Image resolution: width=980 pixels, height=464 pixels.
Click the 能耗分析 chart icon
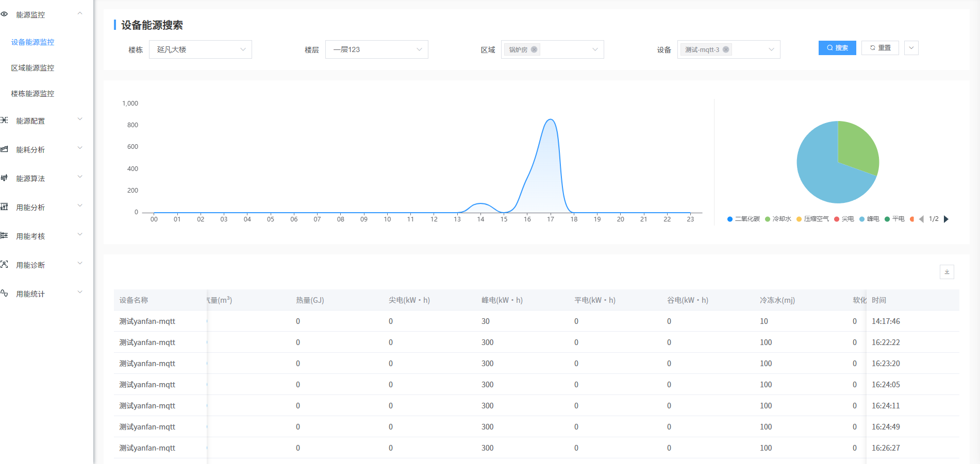[4, 149]
